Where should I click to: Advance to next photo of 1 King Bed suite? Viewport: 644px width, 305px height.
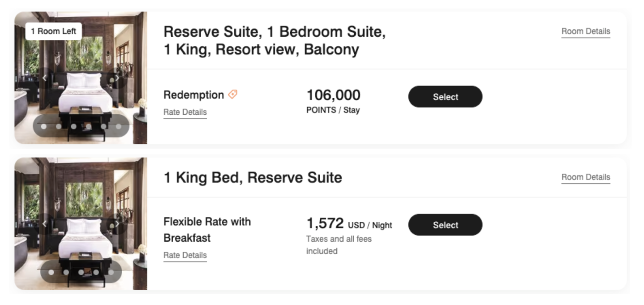[117, 224]
